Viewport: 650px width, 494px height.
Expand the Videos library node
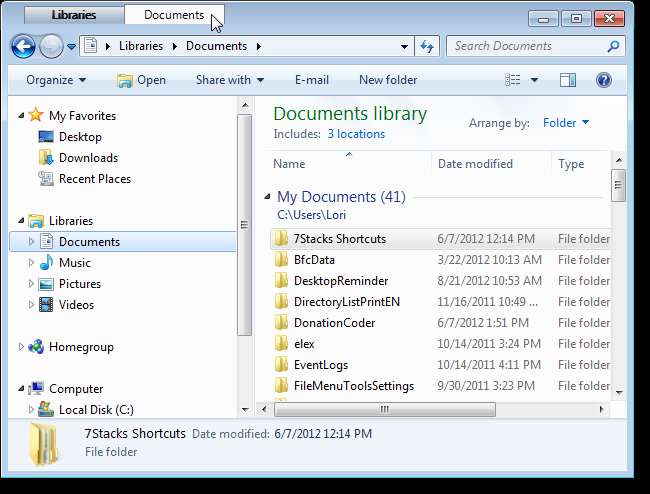coord(31,305)
